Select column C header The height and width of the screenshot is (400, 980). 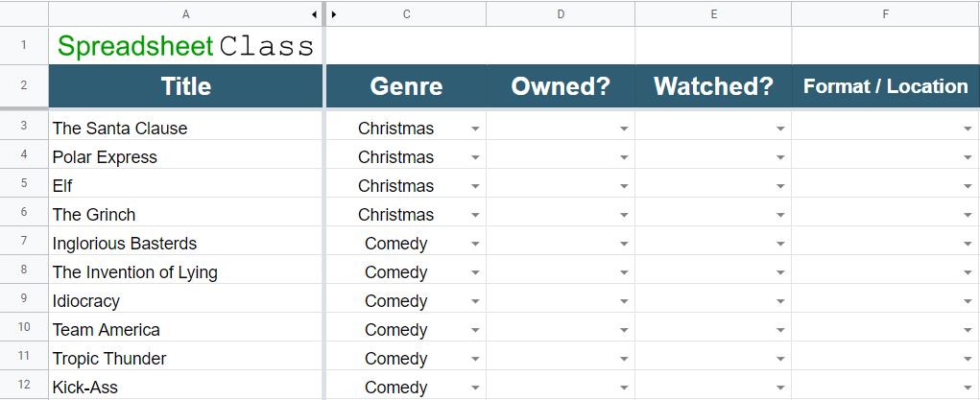(406, 14)
